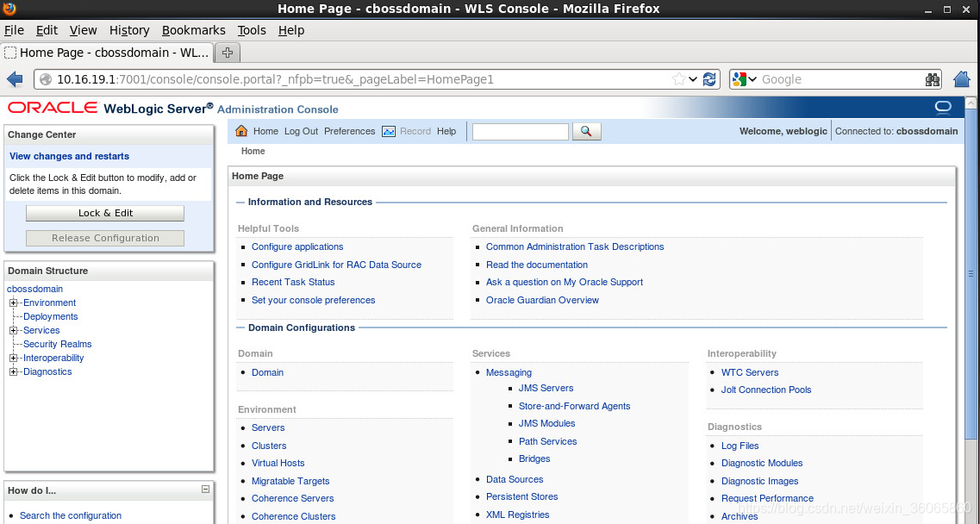Open the Data Sources link
980x524 pixels.
tap(515, 479)
